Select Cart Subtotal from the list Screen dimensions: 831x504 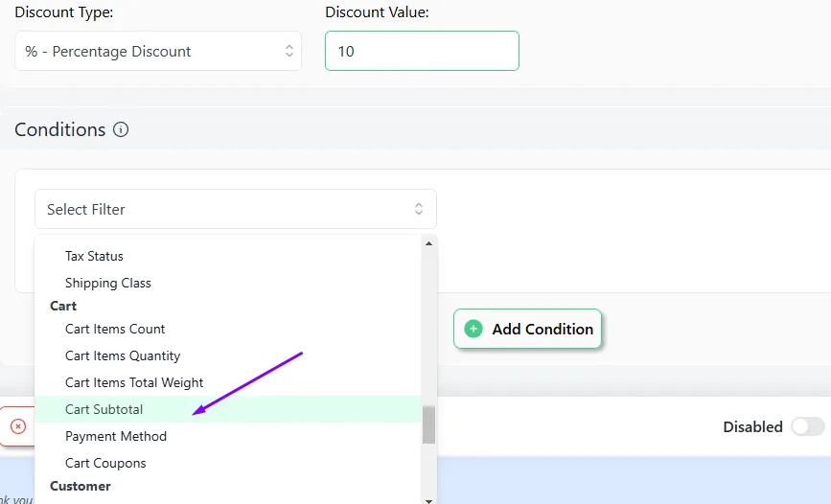click(x=104, y=409)
